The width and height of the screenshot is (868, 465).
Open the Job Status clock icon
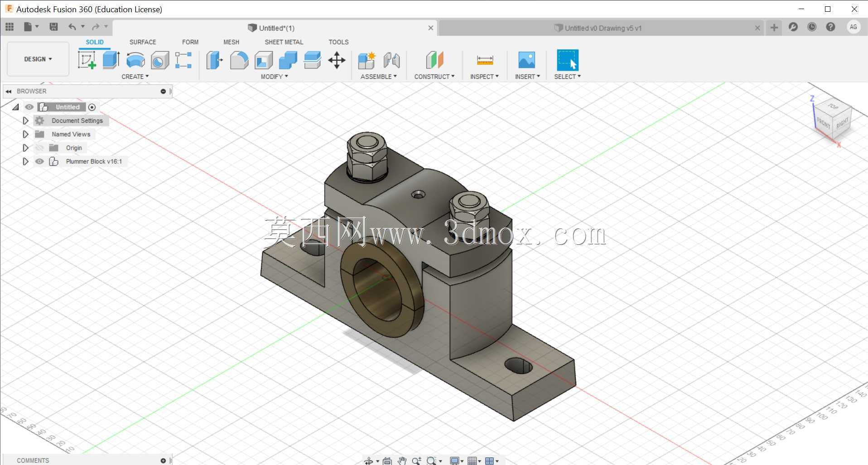[812, 27]
